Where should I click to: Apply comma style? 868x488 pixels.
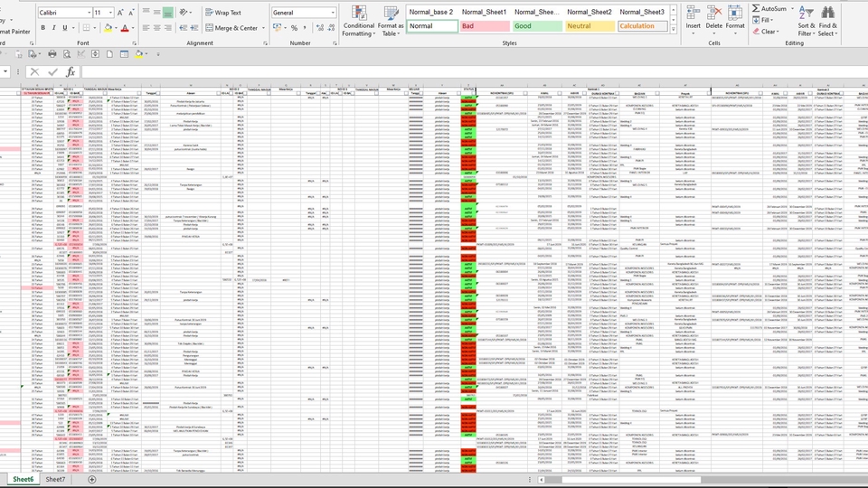(305, 28)
